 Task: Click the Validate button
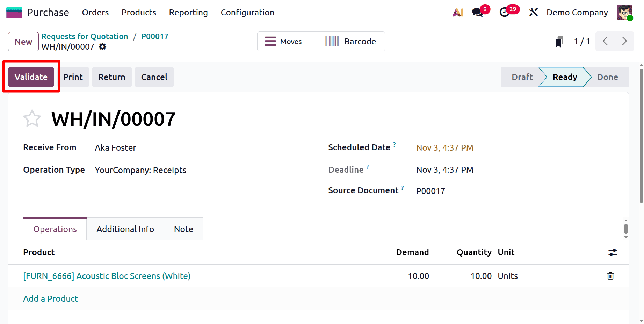click(31, 77)
